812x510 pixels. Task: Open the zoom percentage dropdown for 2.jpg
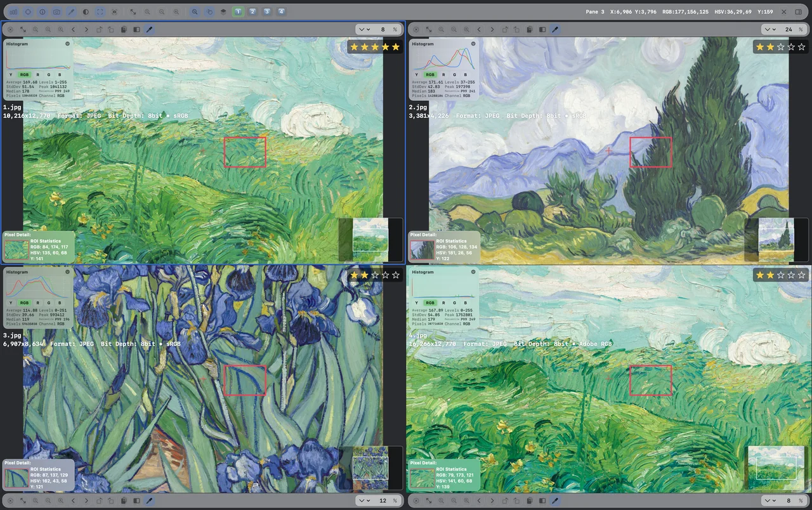pos(769,29)
